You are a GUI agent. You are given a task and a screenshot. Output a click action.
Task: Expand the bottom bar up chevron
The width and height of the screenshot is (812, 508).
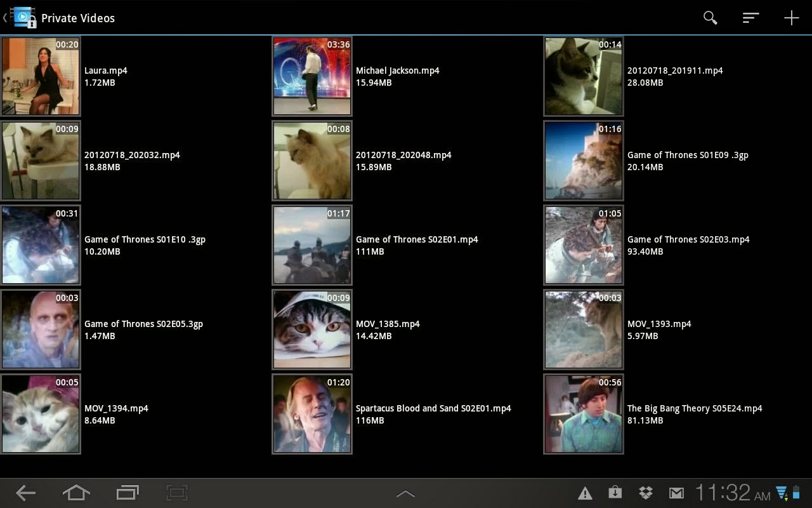tap(405, 493)
